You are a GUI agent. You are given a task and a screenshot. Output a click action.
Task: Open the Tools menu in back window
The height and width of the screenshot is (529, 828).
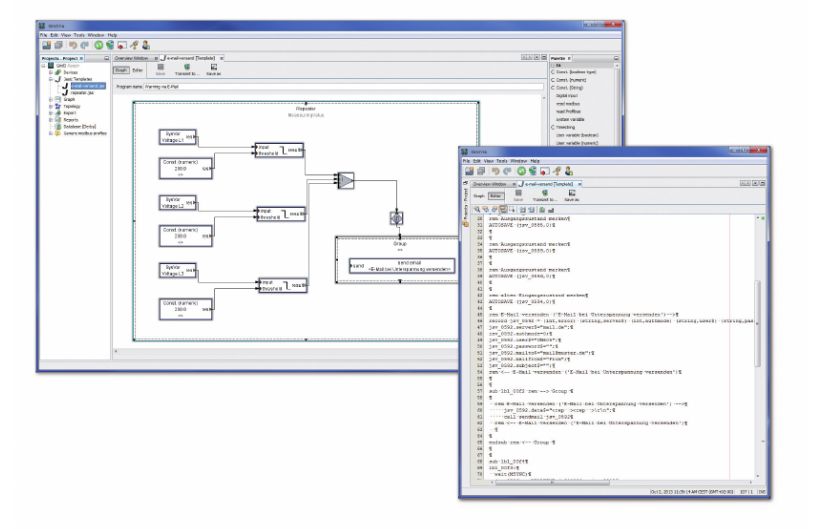tap(80, 35)
